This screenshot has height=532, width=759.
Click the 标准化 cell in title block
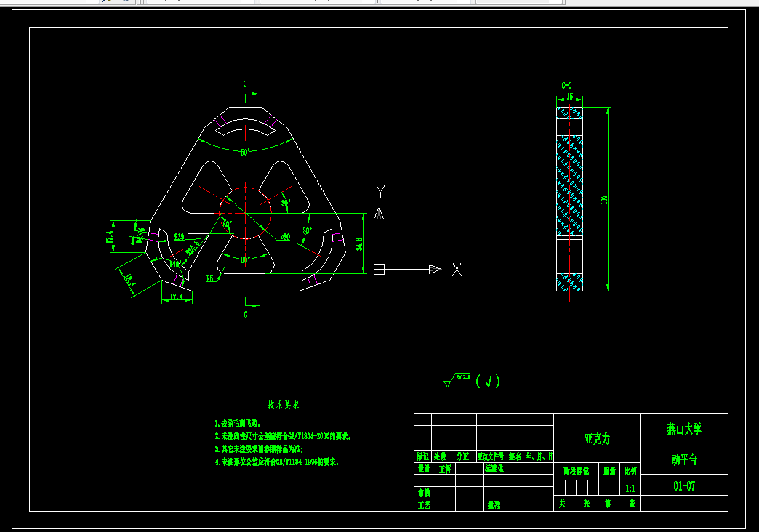494,468
